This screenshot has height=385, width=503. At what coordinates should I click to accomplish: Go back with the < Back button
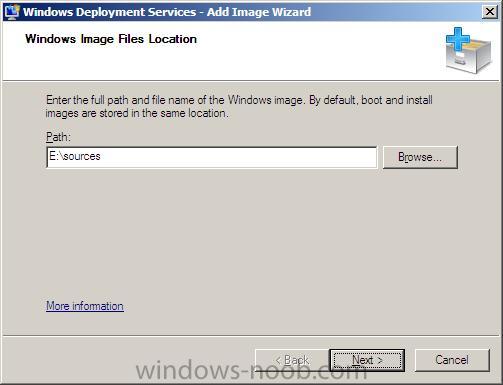(292, 360)
